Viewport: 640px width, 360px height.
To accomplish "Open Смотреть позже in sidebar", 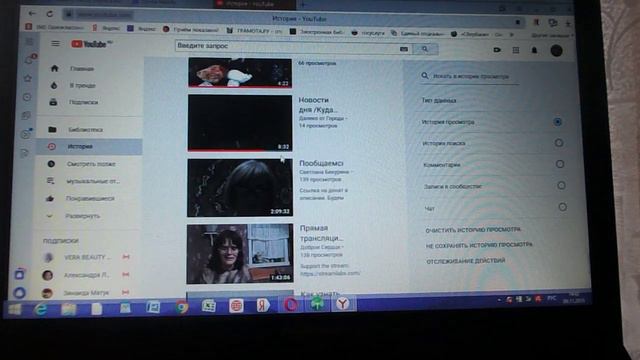I will coord(90,164).
